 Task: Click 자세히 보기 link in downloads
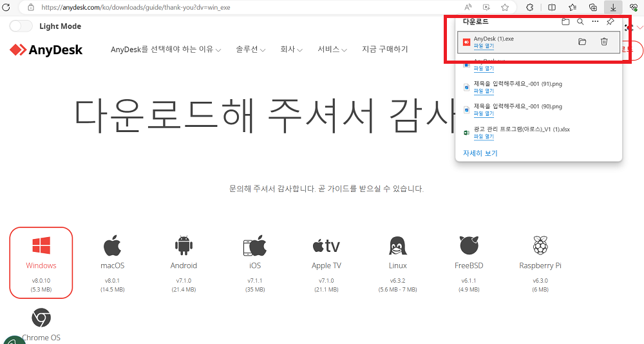[x=480, y=153]
